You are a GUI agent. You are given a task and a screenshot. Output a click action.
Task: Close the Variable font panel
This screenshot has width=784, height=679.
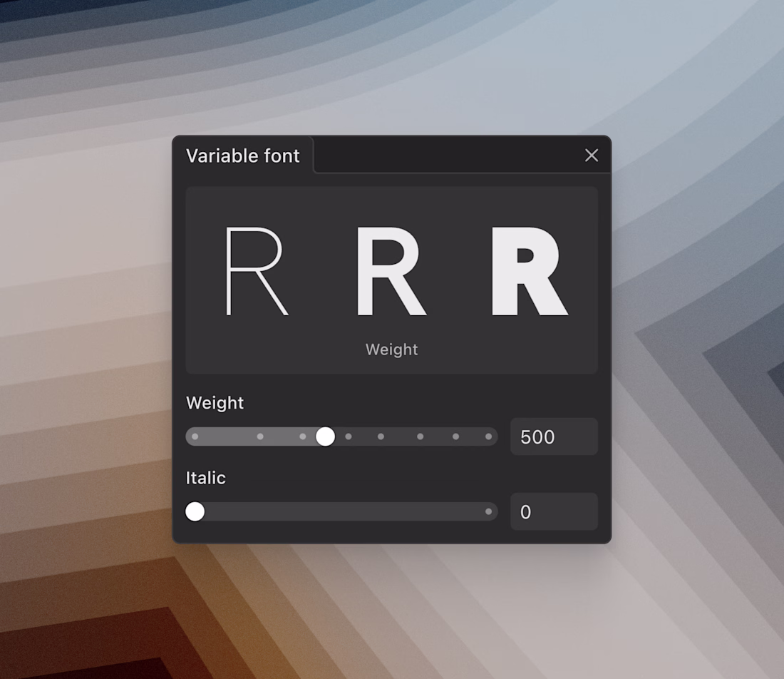click(x=592, y=155)
